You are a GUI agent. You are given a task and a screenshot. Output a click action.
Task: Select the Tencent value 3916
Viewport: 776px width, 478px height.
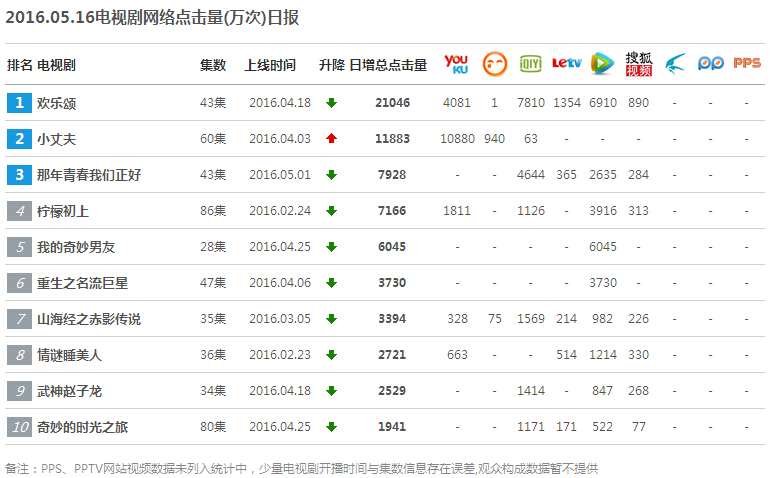(x=603, y=211)
